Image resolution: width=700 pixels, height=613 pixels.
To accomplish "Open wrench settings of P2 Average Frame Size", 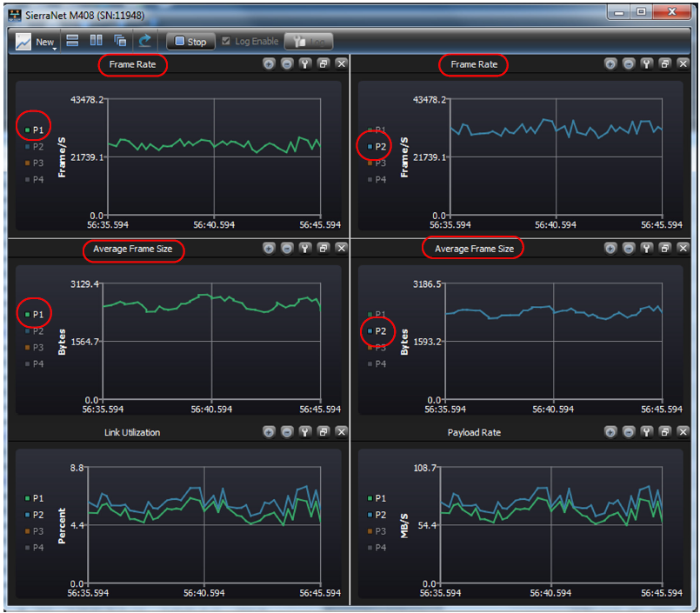I will pos(646,248).
